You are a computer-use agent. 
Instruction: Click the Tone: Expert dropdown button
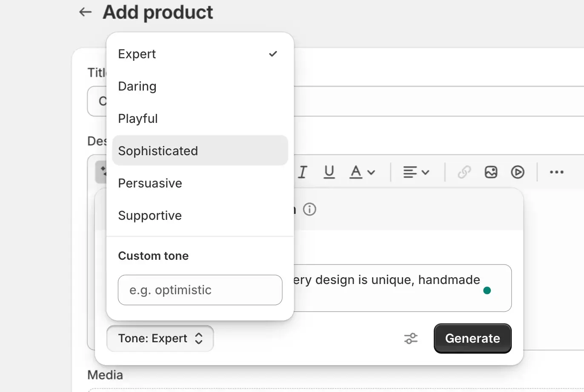(x=160, y=338)
